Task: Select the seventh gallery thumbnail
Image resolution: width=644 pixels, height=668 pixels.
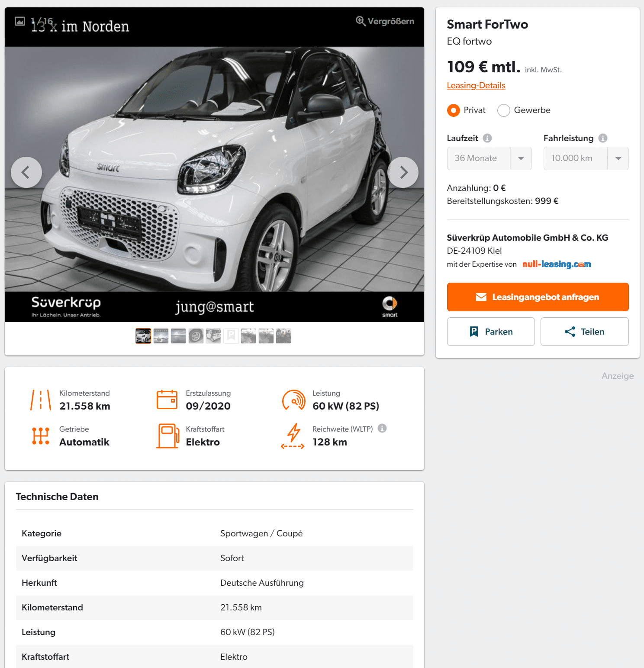Action: click(x=248, y=336)
